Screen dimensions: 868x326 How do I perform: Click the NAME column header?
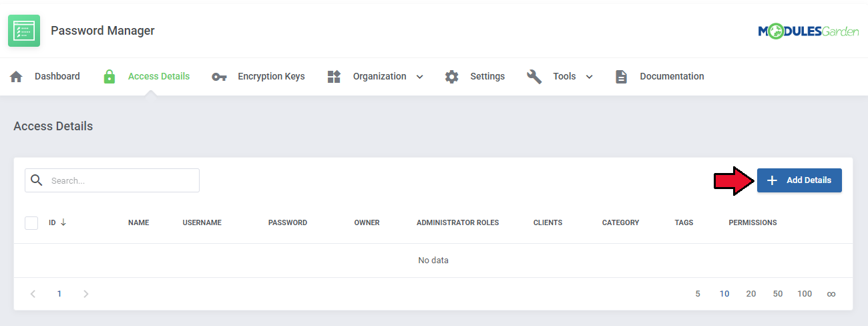pos(138,222)
